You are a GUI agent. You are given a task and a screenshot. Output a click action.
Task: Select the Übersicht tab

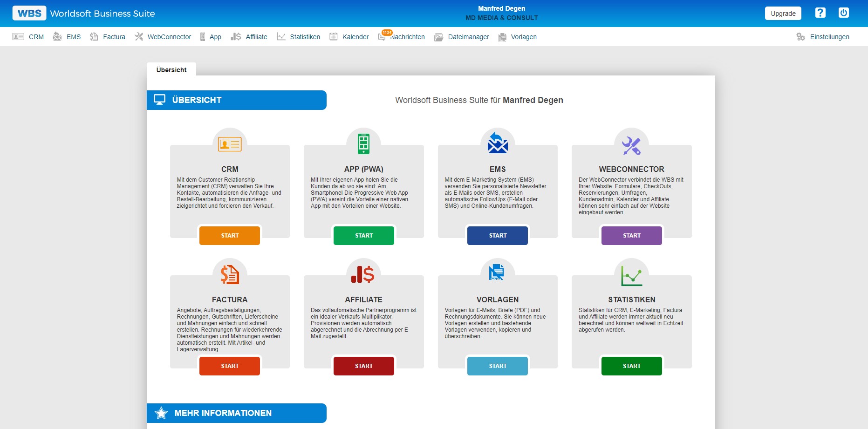[x=171, y=70]
